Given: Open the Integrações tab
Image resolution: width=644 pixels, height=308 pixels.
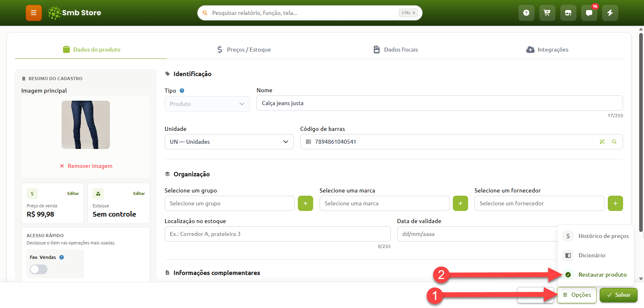Looking at the screenshot, I should point(547,50).
